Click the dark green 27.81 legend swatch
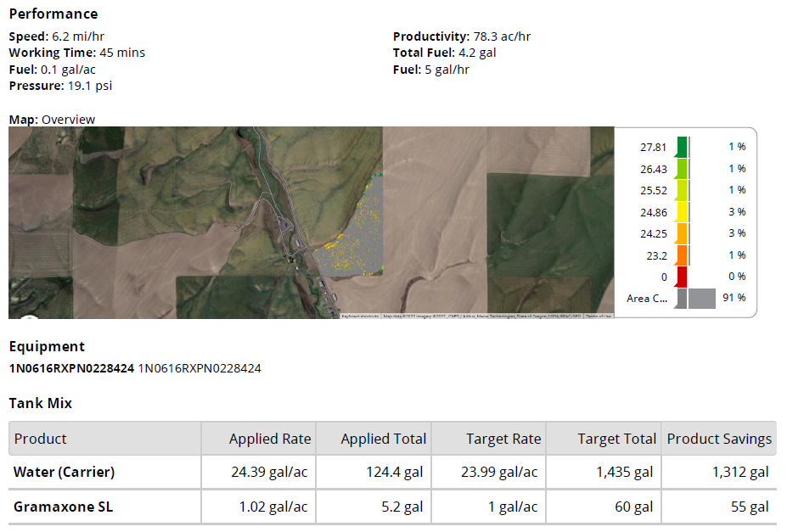Screen dimensions: 787x532 (682, 147)
